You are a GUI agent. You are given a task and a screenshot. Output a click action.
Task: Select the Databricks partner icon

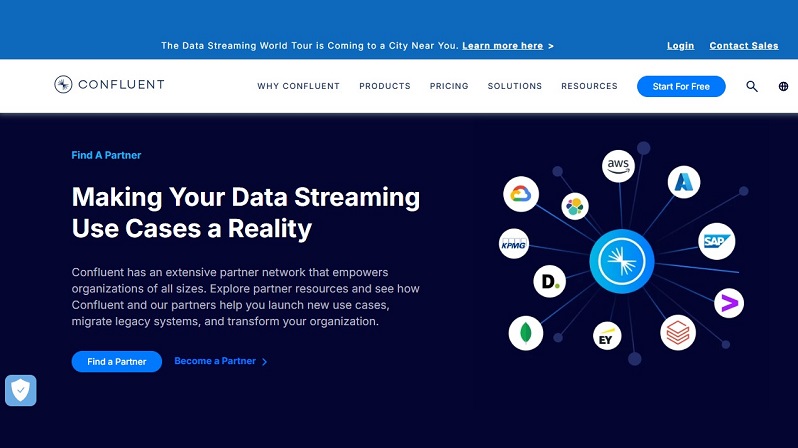tap(677, 333)
